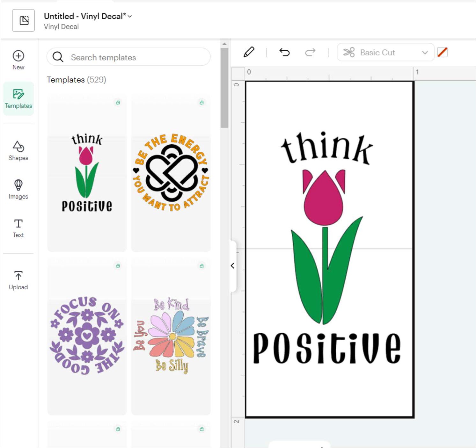Screen dimensions: 476x448
Task: Click inside the Search templates field
Action: pos(128,57)
